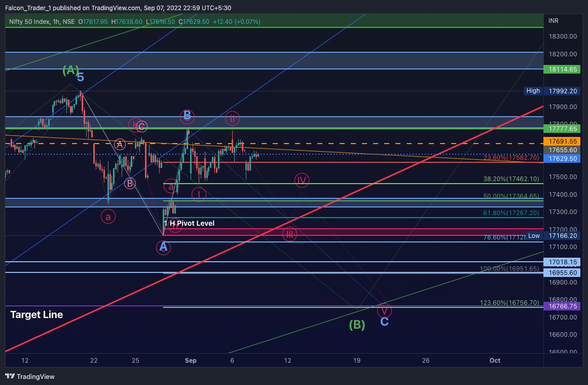Select the circled IV wave label

302,181
